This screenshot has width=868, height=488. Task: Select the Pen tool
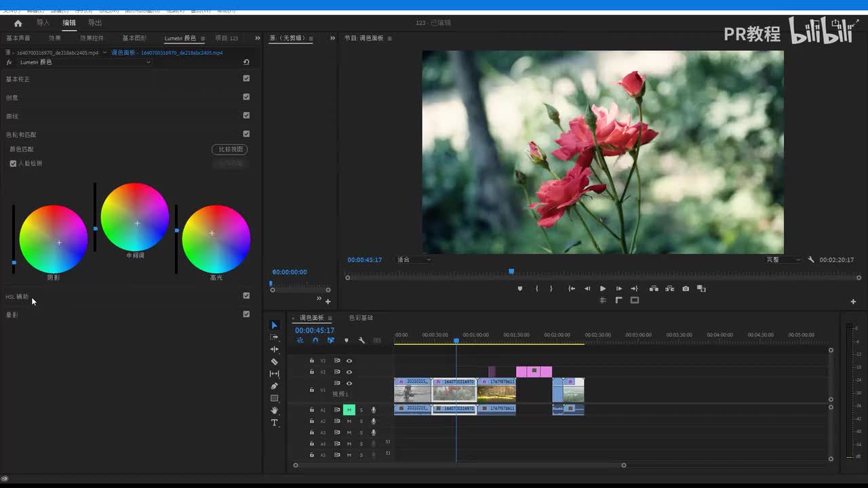pos(274,386)
